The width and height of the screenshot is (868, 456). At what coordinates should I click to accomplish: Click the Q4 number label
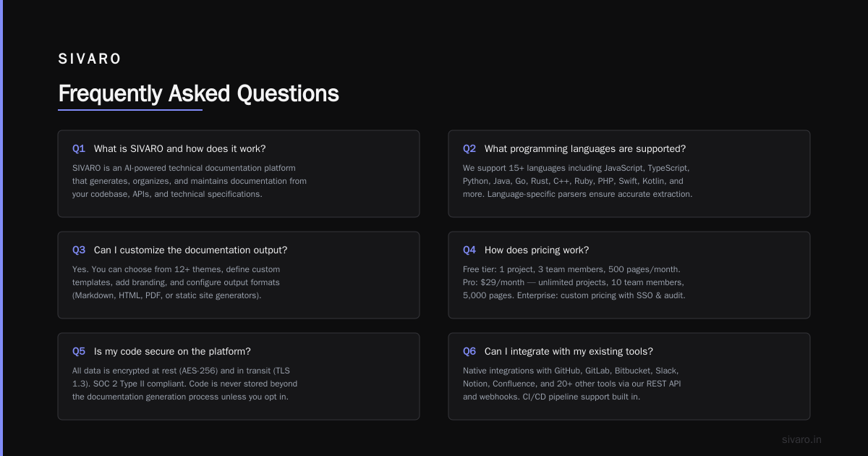click(x=469, y=250)
